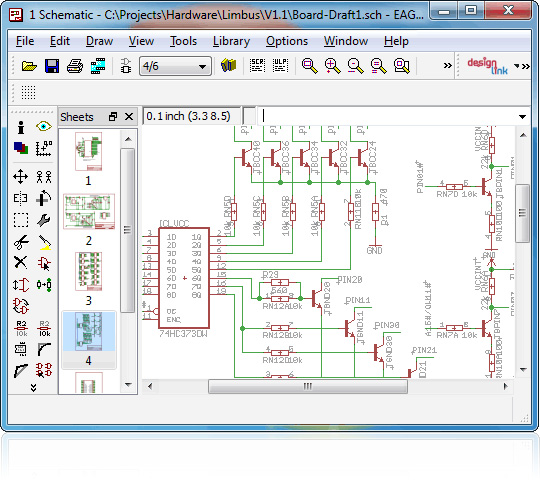Zoom to fit the drawing

[310, 65]
